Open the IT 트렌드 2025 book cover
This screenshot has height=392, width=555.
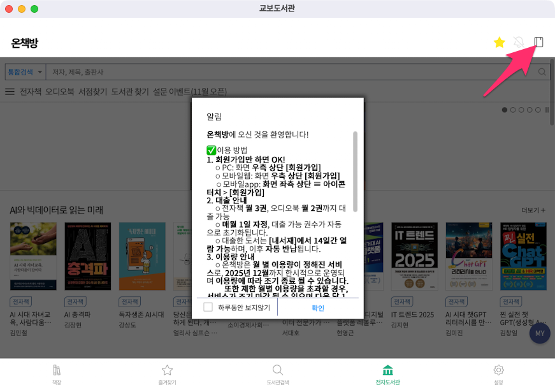coord(414,256)
